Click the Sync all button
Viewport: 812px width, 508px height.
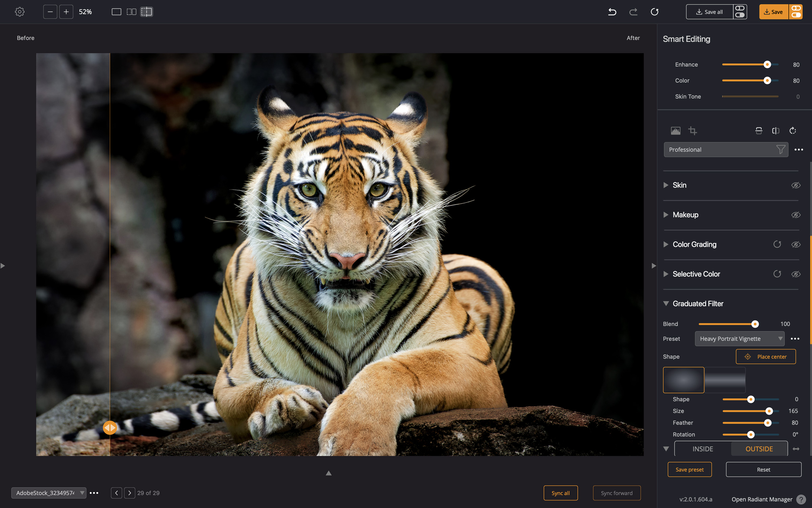pyautogui.click(x=561, y=493)
